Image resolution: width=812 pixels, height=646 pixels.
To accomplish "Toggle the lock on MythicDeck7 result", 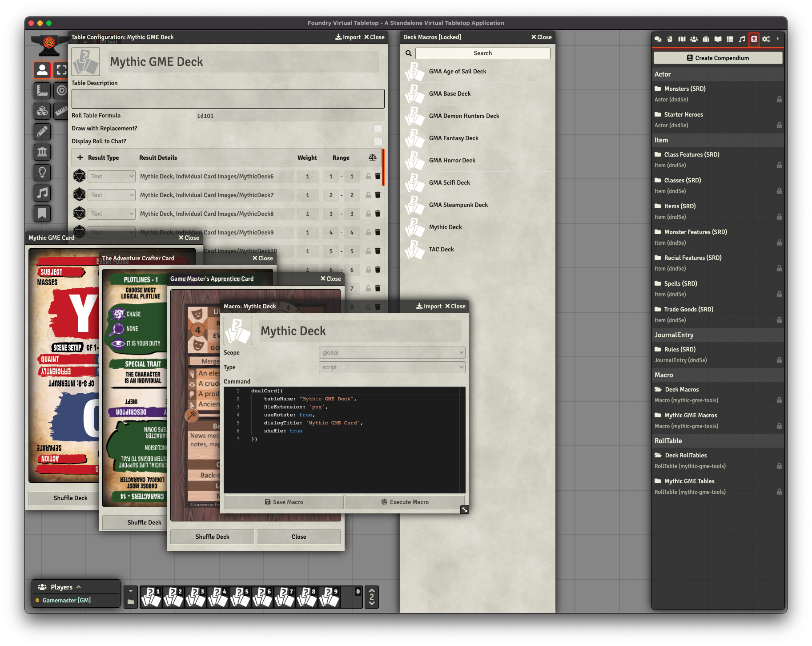I will click(368, 195).
